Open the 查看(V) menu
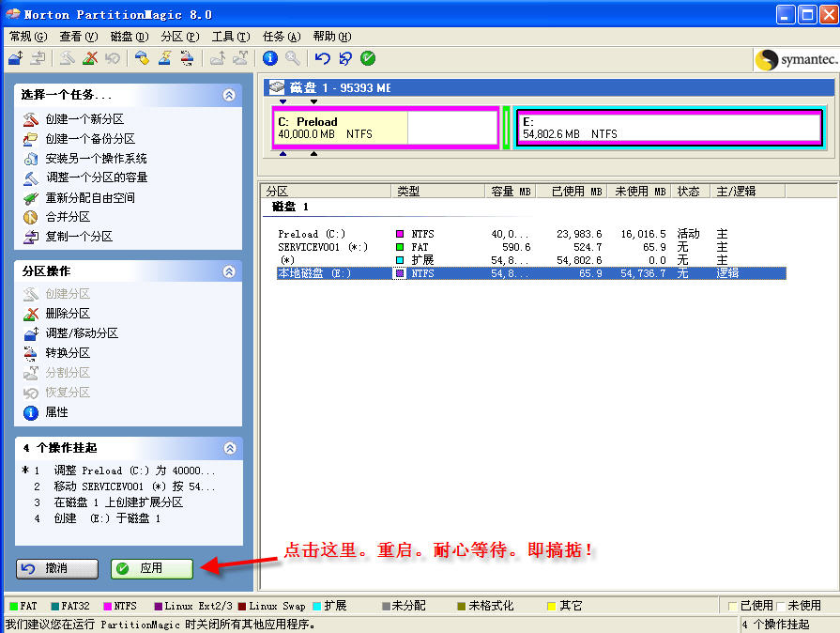 click(x=78, y=37)
